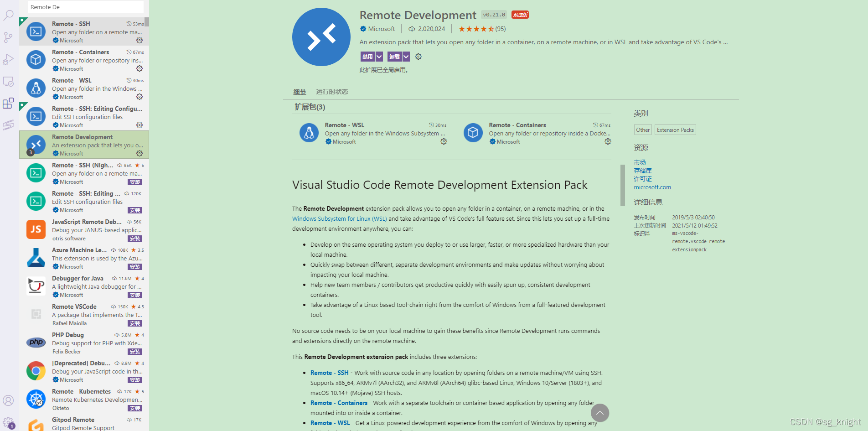868x431 pixels.
Task: Open the Repository resource link
Action: tap(643, 171)
